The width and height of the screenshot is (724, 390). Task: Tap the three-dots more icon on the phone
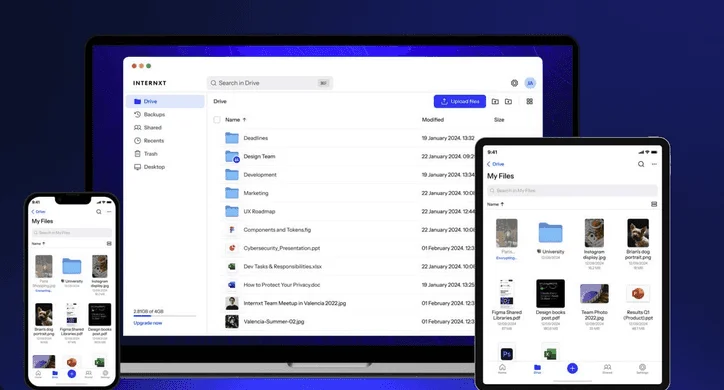109,212
